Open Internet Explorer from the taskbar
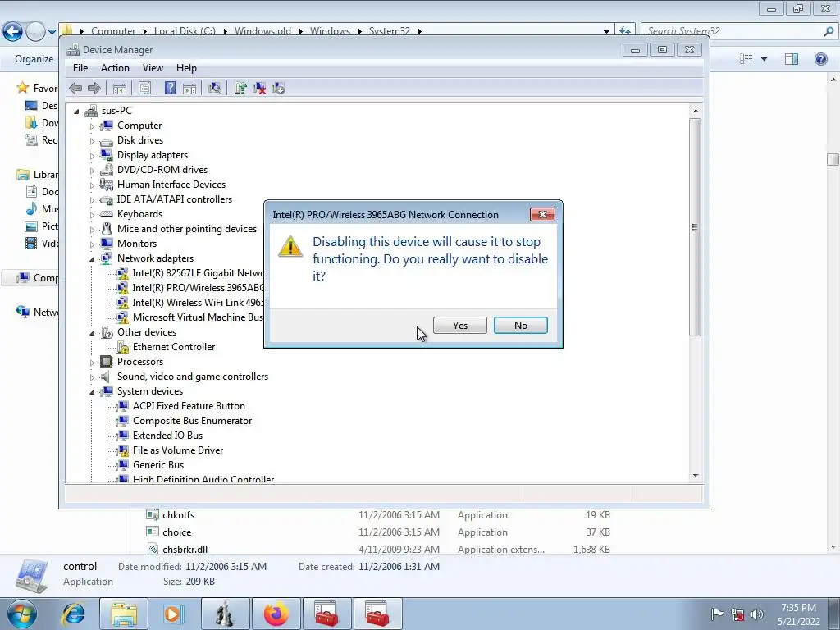 pos(73,614)
